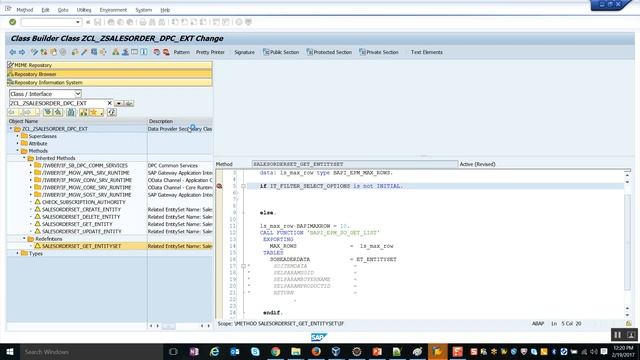Click the collapse-all tree icon in navigation toolbar

58,113
